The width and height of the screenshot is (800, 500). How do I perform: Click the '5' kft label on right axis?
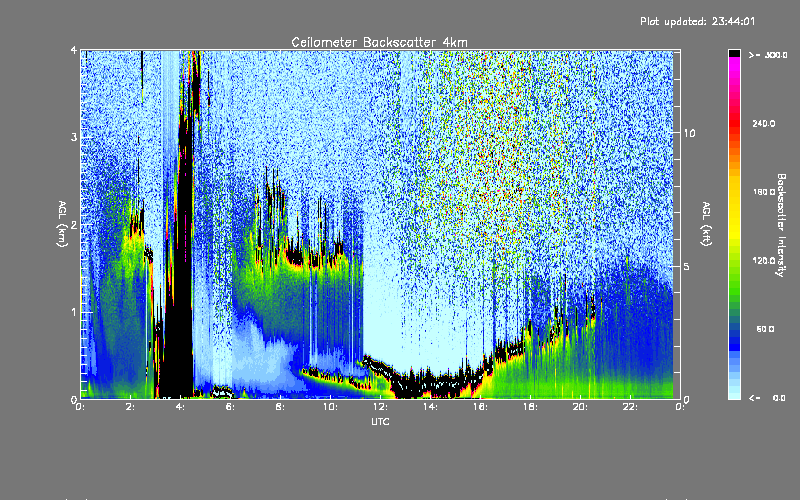point(687,266)
